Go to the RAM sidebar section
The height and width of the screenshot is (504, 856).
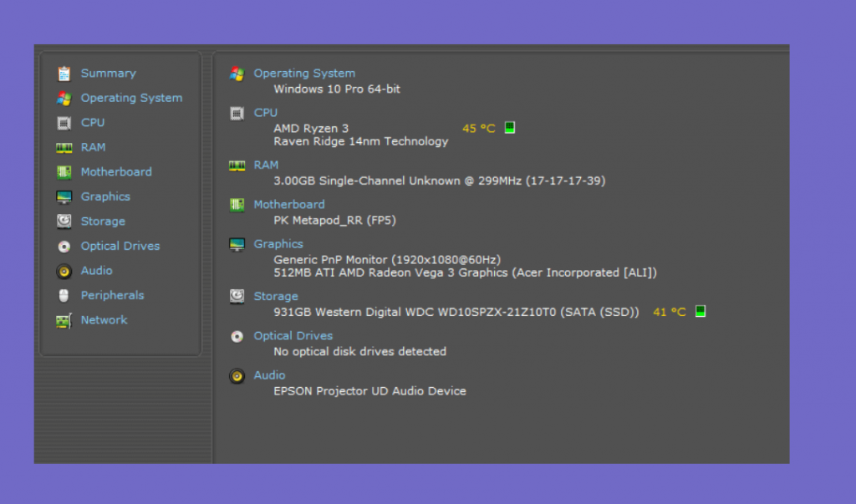94,147
